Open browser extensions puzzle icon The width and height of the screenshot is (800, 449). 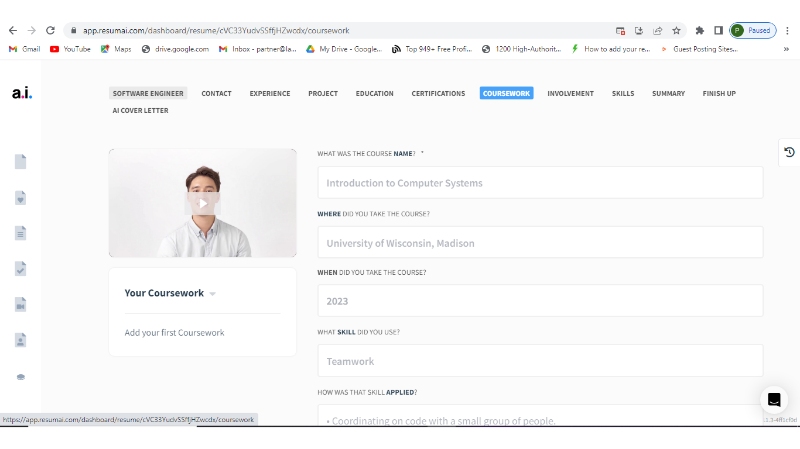[x=700, y=31]
